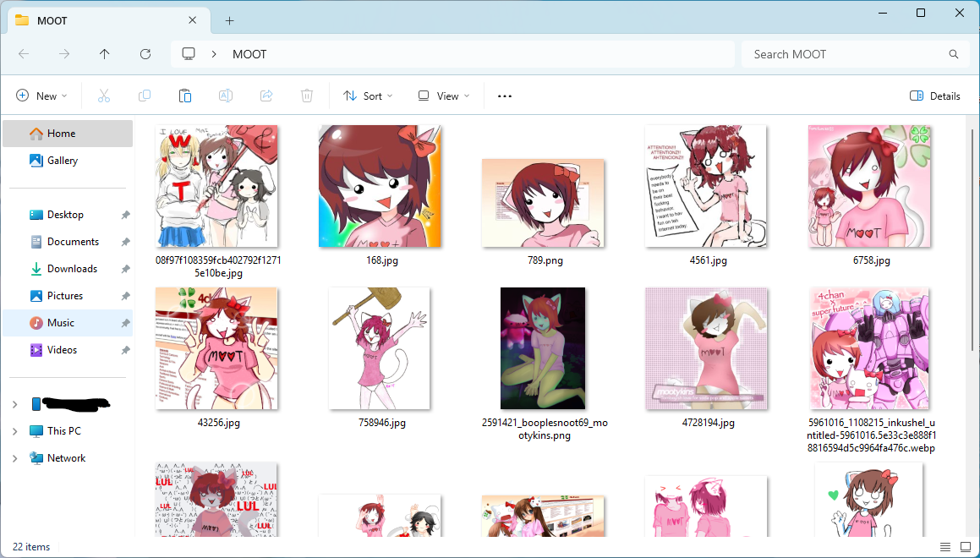Image resolution: width=980 pixels, height=558 pixels.
Task: Open Home in the sidebar
Action: (68, 133)
